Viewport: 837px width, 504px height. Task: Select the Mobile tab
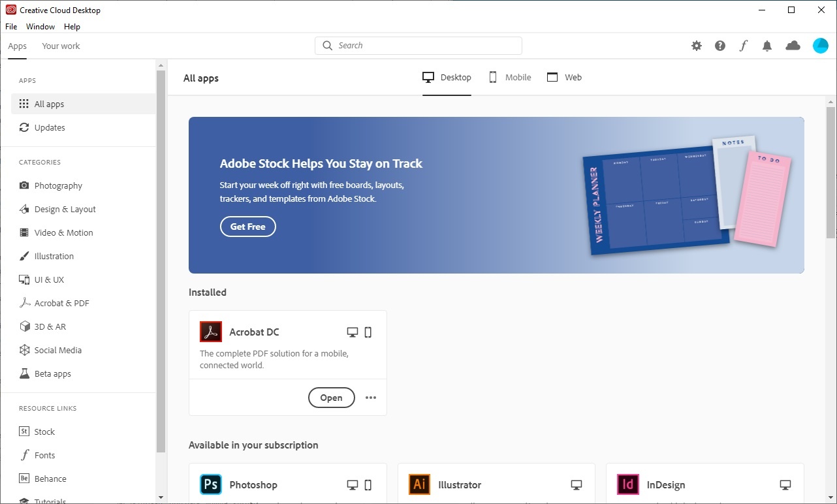510,77
